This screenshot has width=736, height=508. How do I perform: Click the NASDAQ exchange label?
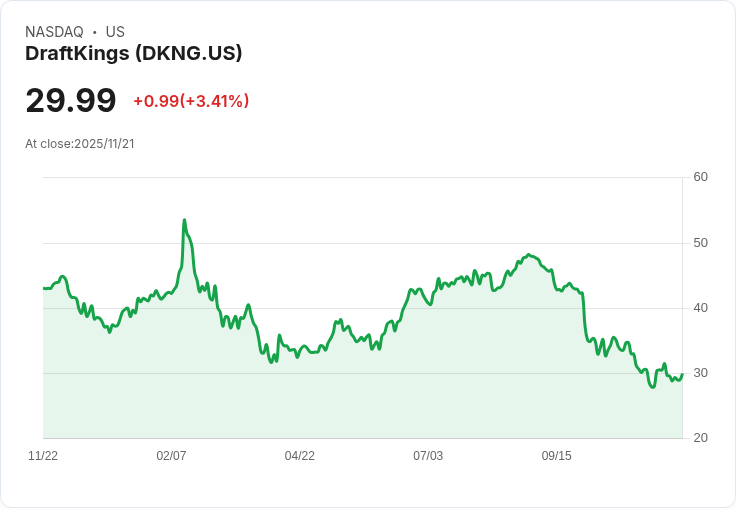[x=54, y=32]
